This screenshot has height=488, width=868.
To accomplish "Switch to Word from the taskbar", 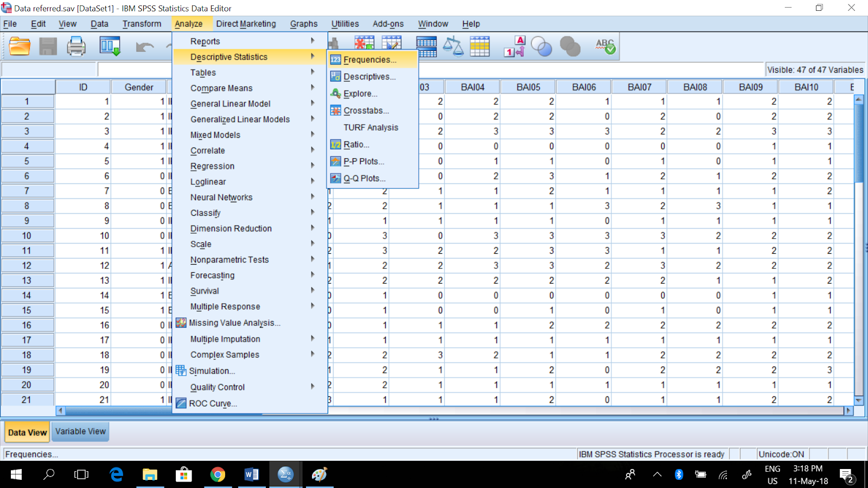I will [251, 475].
